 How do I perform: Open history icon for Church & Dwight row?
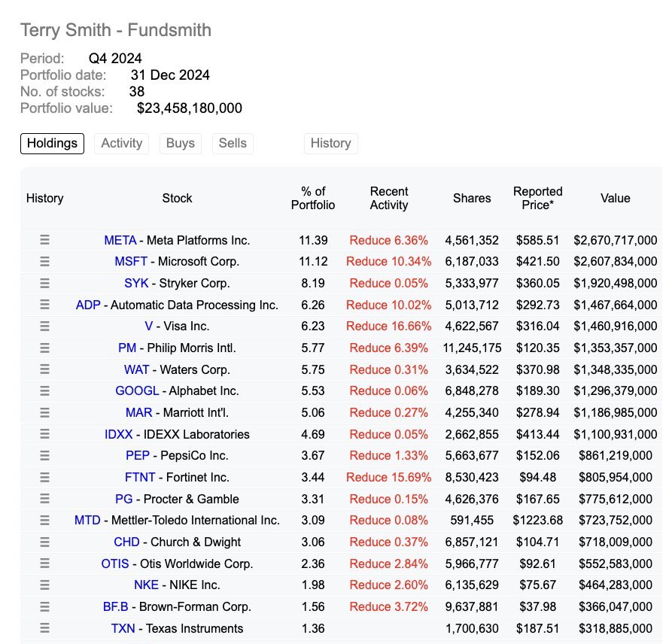44,542
